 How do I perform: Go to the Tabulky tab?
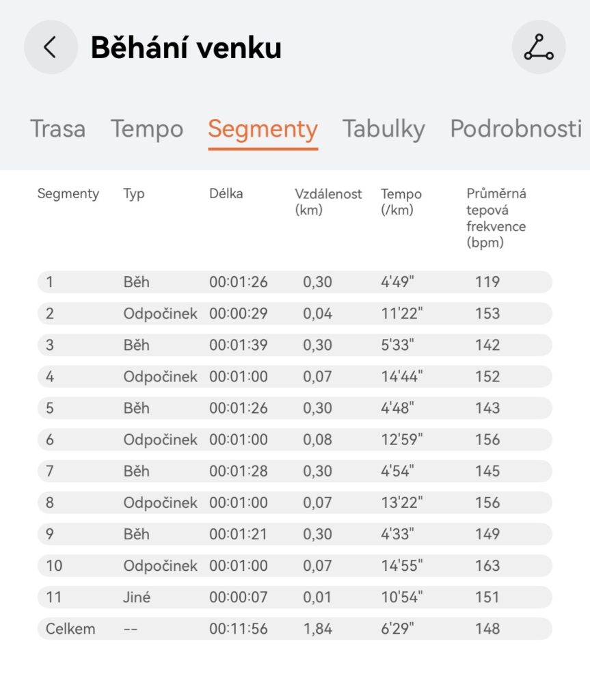384,129
